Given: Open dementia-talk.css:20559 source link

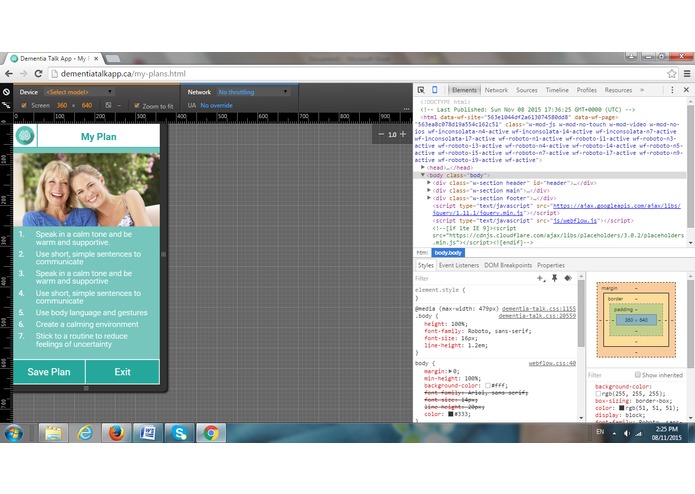Looking at the screenshot, I should pyautogui.click(x=537, y=316).
